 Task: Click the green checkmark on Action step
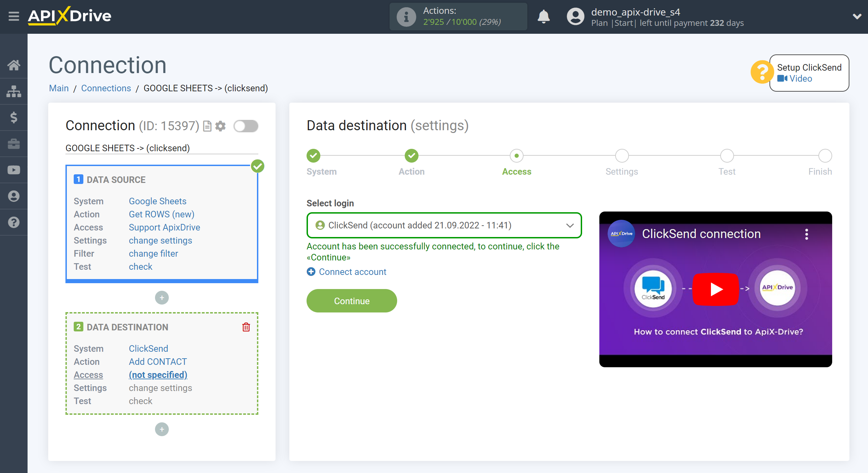tap(411, 155)
